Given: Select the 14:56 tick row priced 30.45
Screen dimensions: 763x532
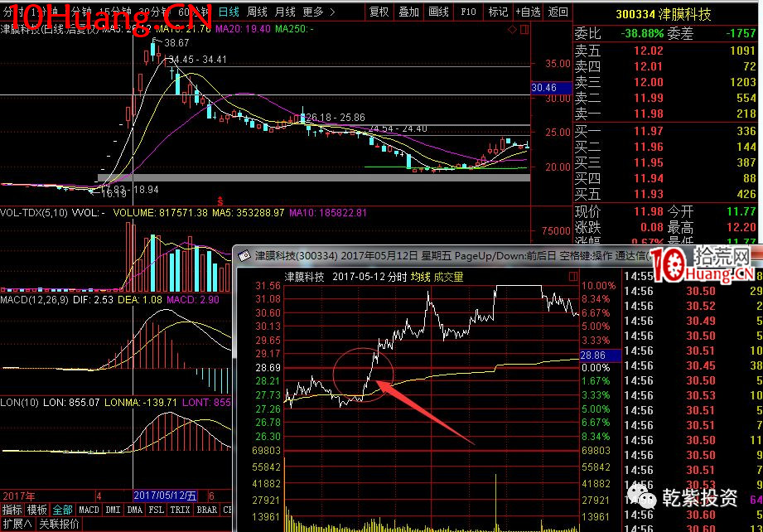Looking at the screenshot, I should pos(693,365).
